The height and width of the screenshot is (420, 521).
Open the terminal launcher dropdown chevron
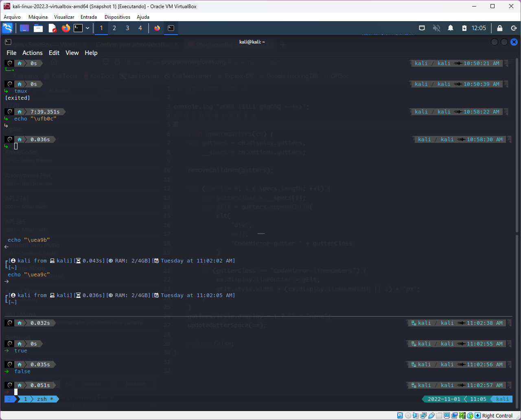(87, 28)
